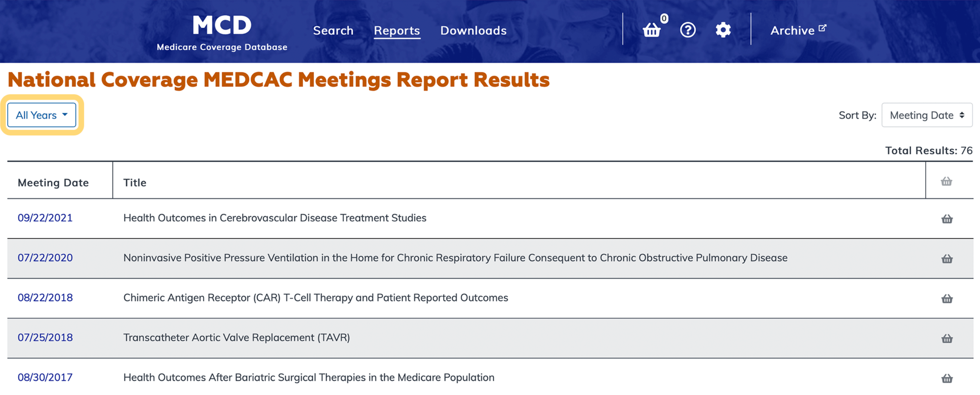The image size is (980, 395).
Task: Open the Sort By Meeting Date dropdown
Action: click(926, 115)
